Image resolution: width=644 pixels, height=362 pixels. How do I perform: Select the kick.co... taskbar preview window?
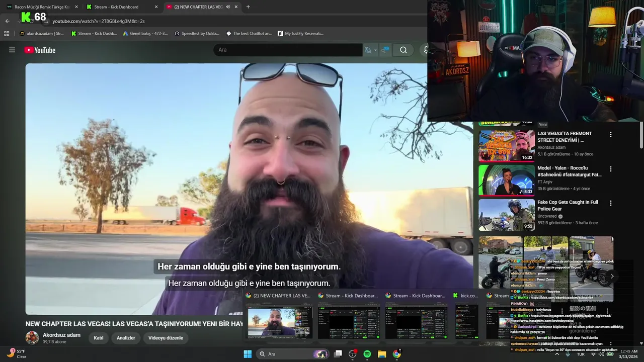[x=466, y=316]
